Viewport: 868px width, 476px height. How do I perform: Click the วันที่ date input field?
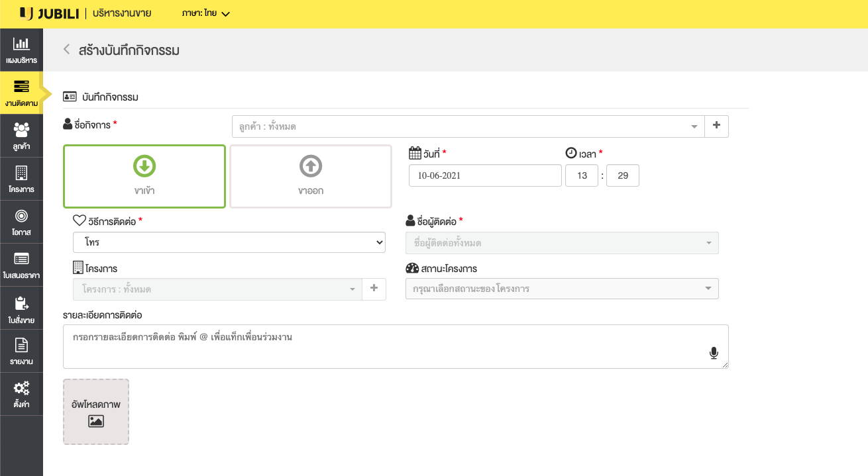tap(485, 176)
